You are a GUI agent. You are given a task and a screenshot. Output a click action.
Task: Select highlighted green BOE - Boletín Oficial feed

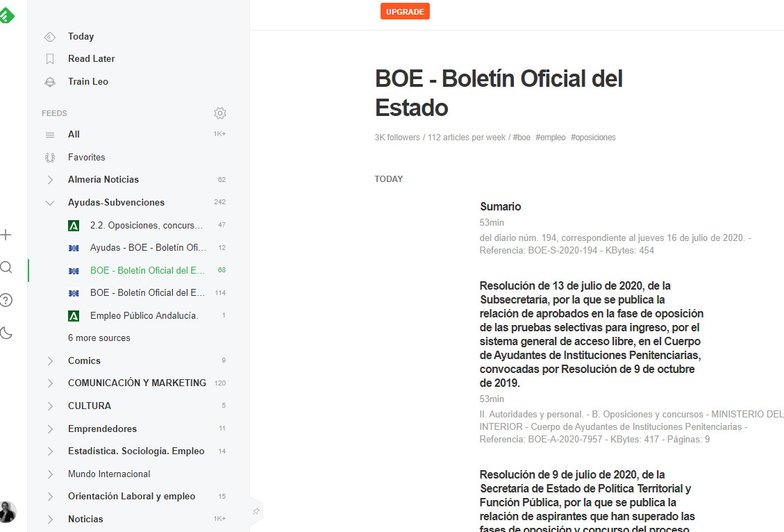[147, 270]
